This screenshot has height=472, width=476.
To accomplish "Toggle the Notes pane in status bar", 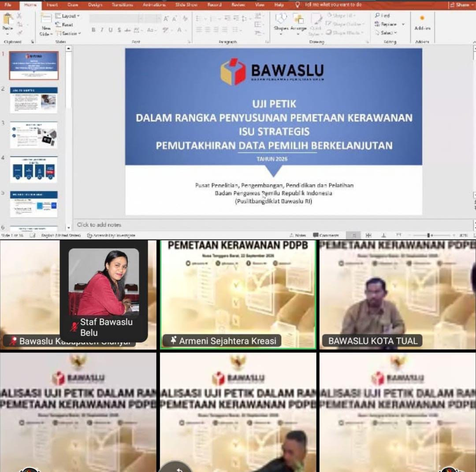I will (297, 235).
